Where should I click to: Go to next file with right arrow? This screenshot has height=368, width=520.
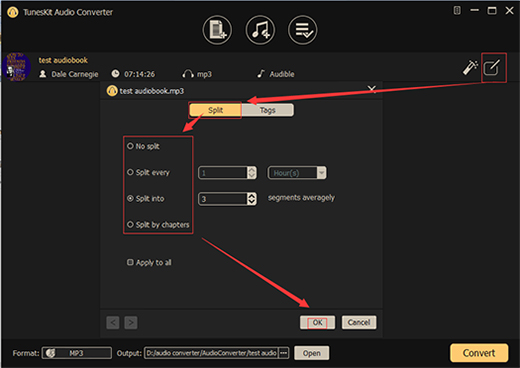pos(131,323)
